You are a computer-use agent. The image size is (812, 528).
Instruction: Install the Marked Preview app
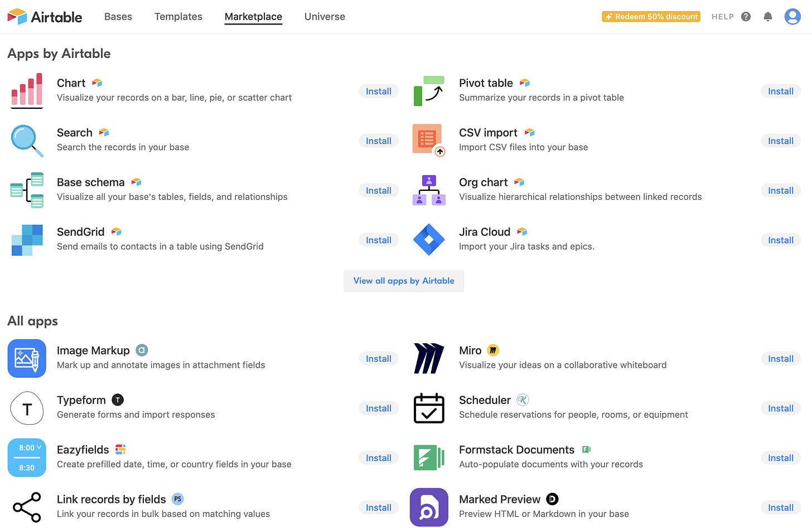(x=781, y=508)
